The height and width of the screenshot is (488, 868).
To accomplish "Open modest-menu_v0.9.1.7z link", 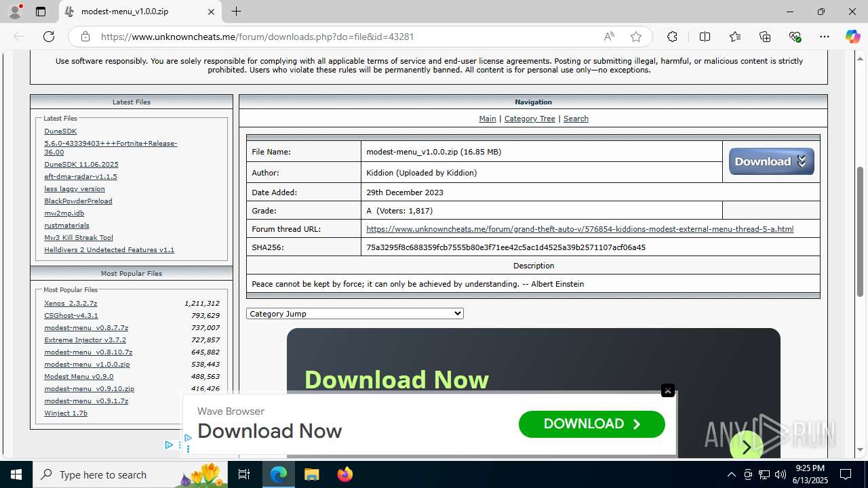I will click(86, 401).
